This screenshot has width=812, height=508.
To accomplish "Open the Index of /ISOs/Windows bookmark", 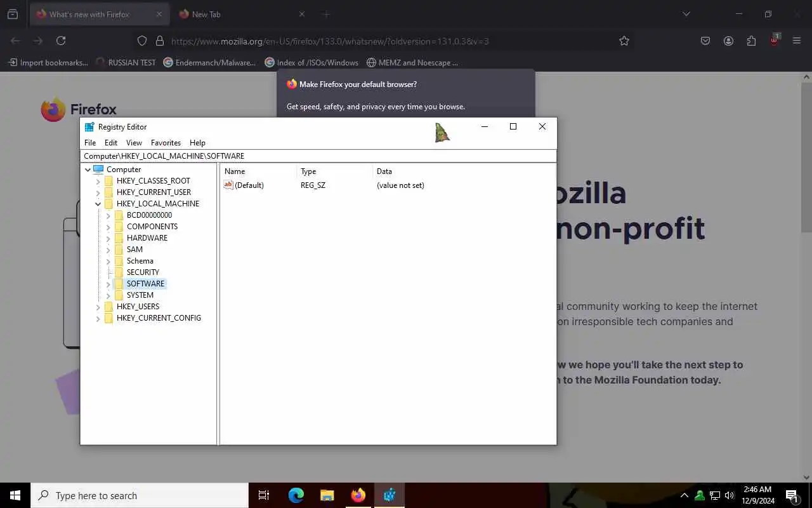I will pyautogui.click(x=311, y=62).
